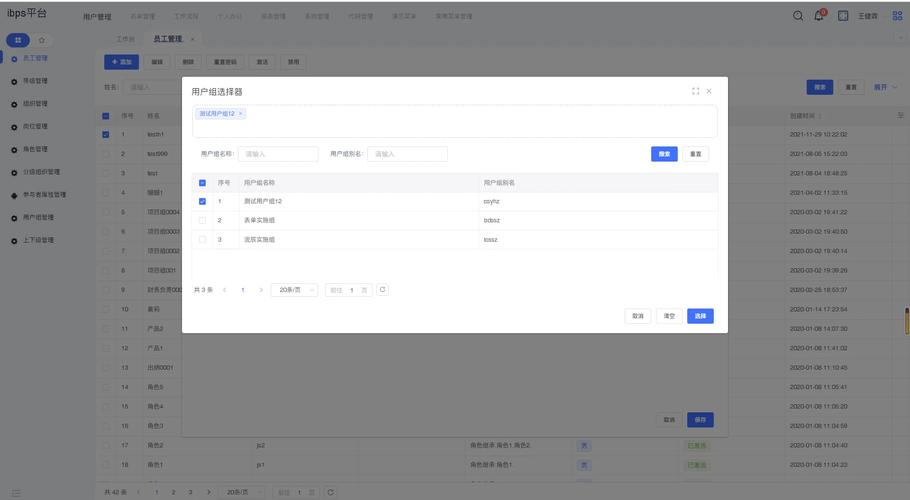Open 岗位管理 in the sidebar

click(35, 126)
